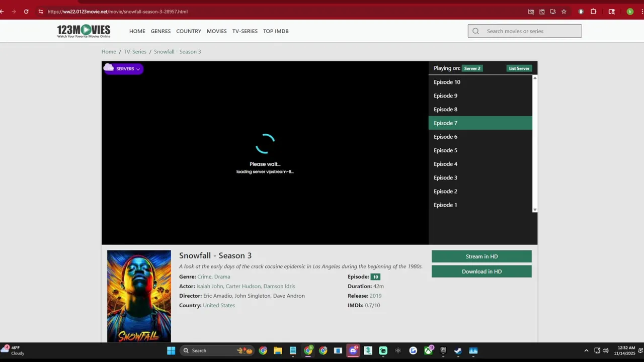Viewport: 644px width, 362px height.
Task: Select Episode 6 from the list
Action: [480, 137]
